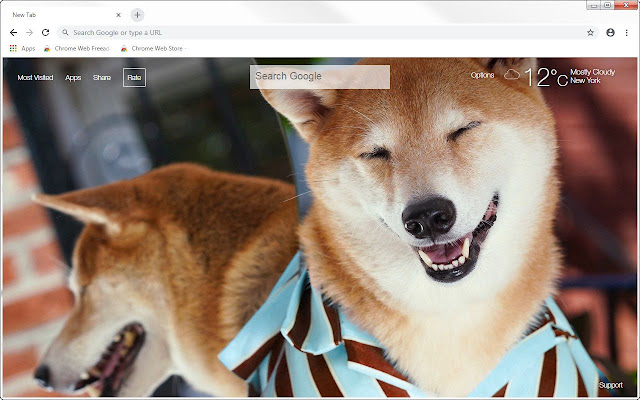This screenshot has height=400, width=640.
Task: Open the Chrome profile avatar icon
Action: pos(610,33)
